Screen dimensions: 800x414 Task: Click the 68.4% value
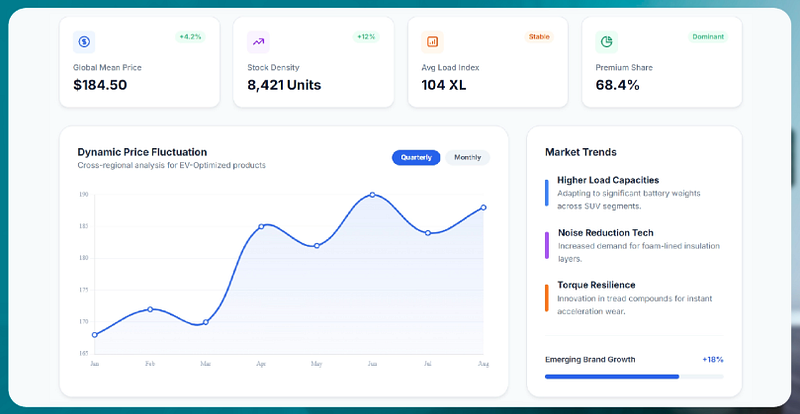coord(617,85)
